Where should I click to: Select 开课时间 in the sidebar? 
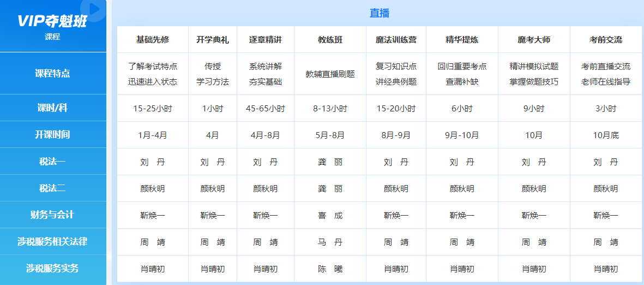(52, 134)
